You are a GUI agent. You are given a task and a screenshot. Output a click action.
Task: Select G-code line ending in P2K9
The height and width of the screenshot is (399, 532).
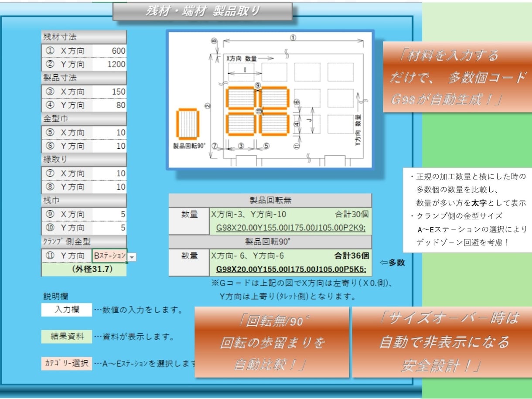tap(291, 228)
